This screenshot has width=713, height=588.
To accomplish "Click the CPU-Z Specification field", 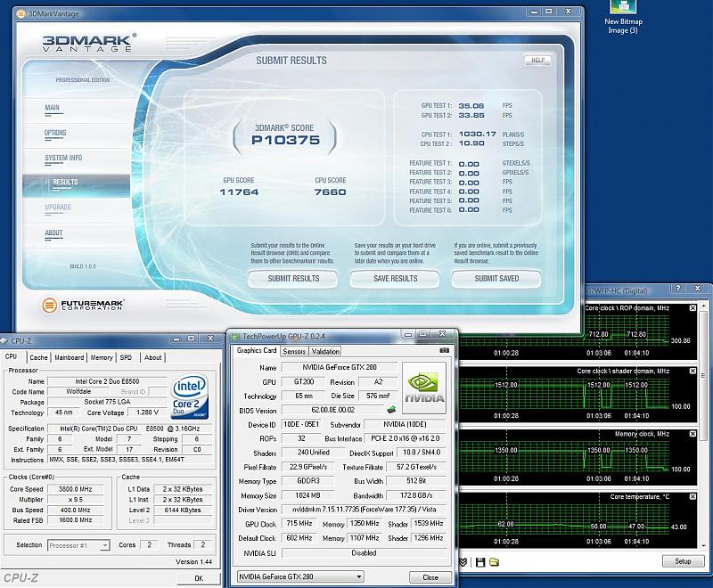I will tap(129, 429).
